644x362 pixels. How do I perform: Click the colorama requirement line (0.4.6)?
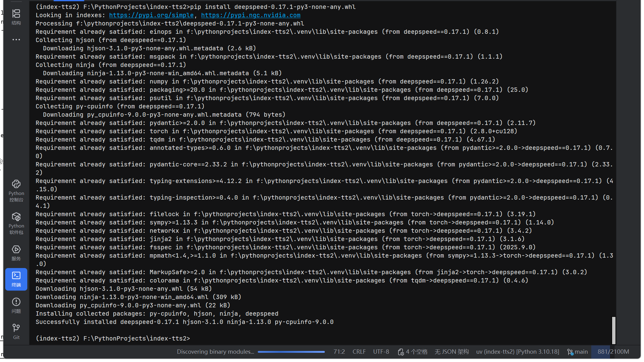tap(282, 280)
